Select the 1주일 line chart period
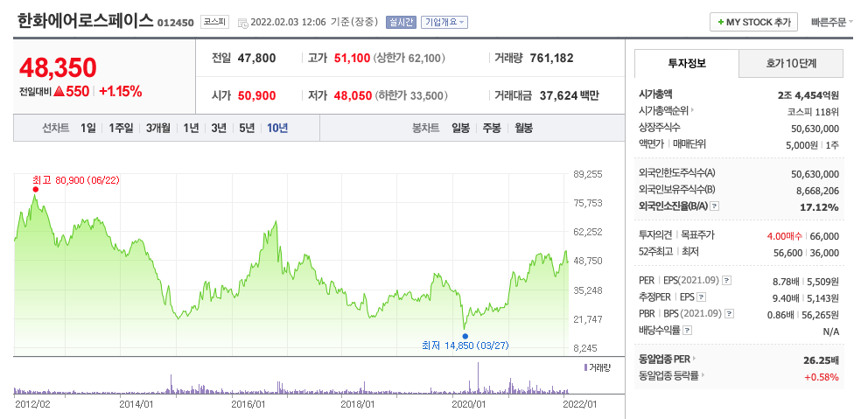This screenshot has width=868, height=419. 121,128
